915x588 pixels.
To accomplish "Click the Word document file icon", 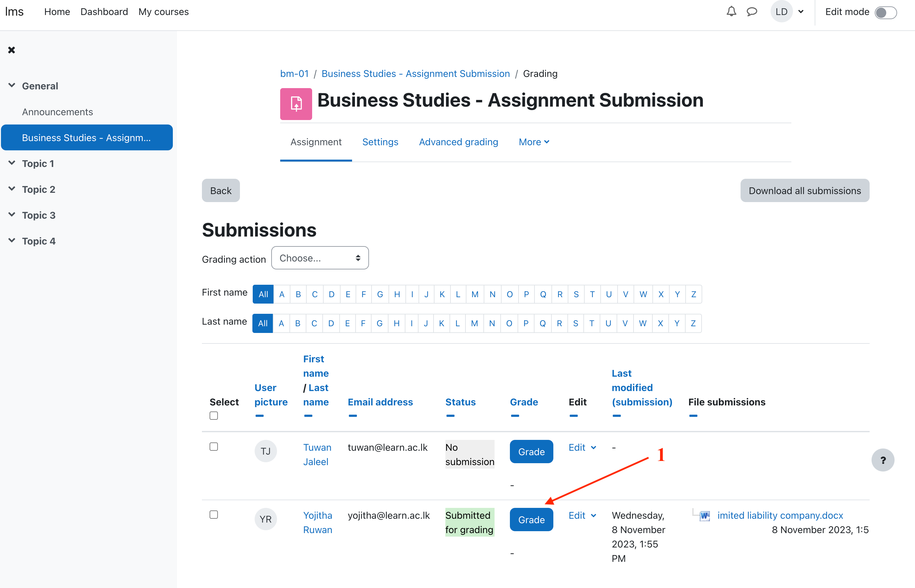I will coord(705,516).
